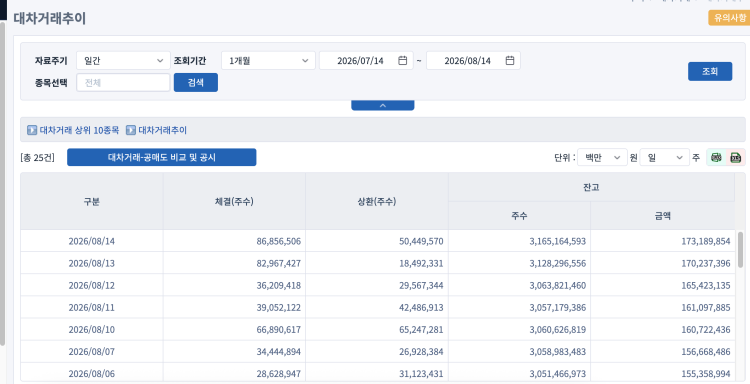Click the 조회 button
Image resolution: width=750 pixels, height=384 pixels.
pos(710,71)
